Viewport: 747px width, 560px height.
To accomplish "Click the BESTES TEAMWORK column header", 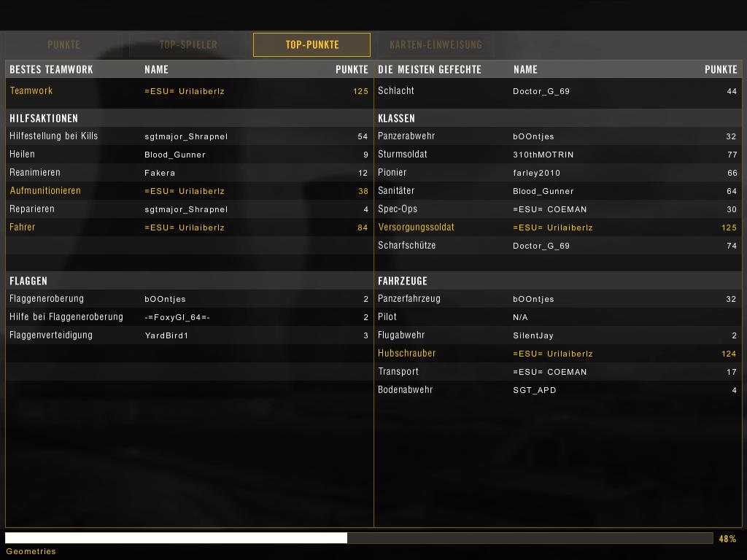I will 51,69.
